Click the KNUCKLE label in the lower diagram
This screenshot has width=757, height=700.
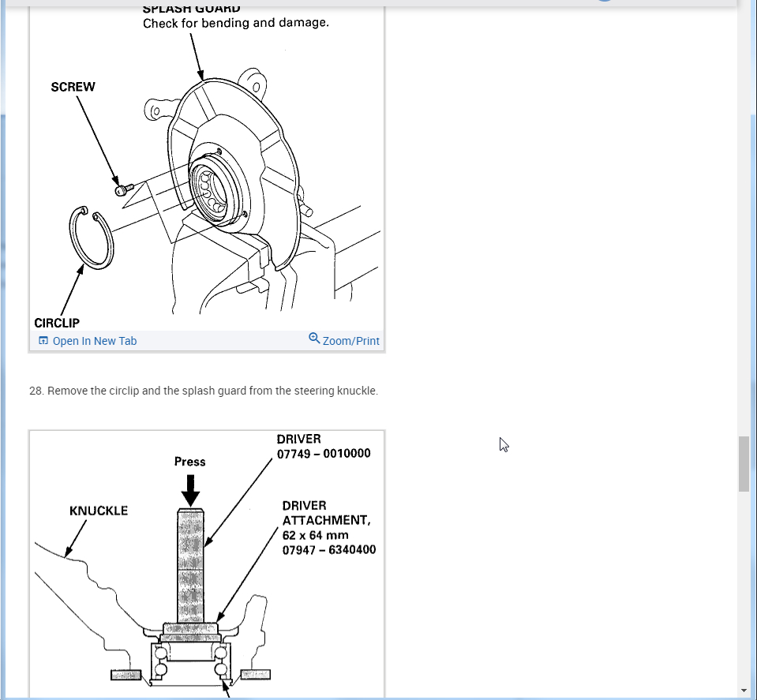[99, 511]
